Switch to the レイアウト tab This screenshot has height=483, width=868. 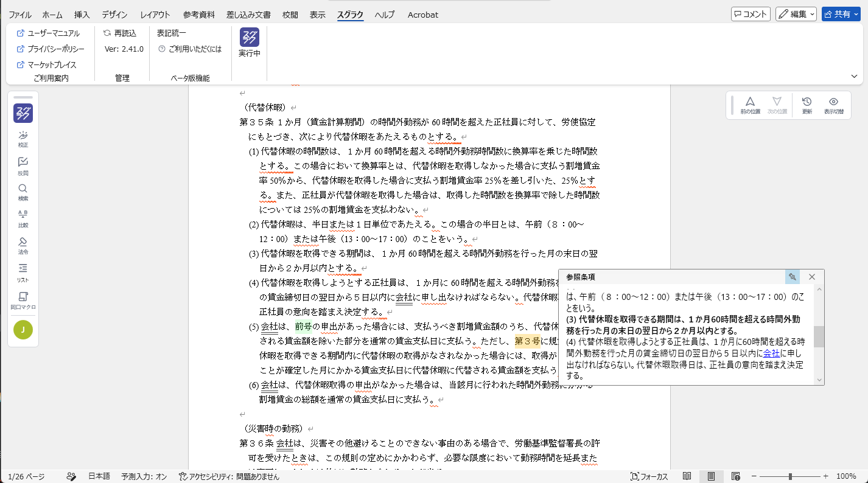[x=155, y=15]
